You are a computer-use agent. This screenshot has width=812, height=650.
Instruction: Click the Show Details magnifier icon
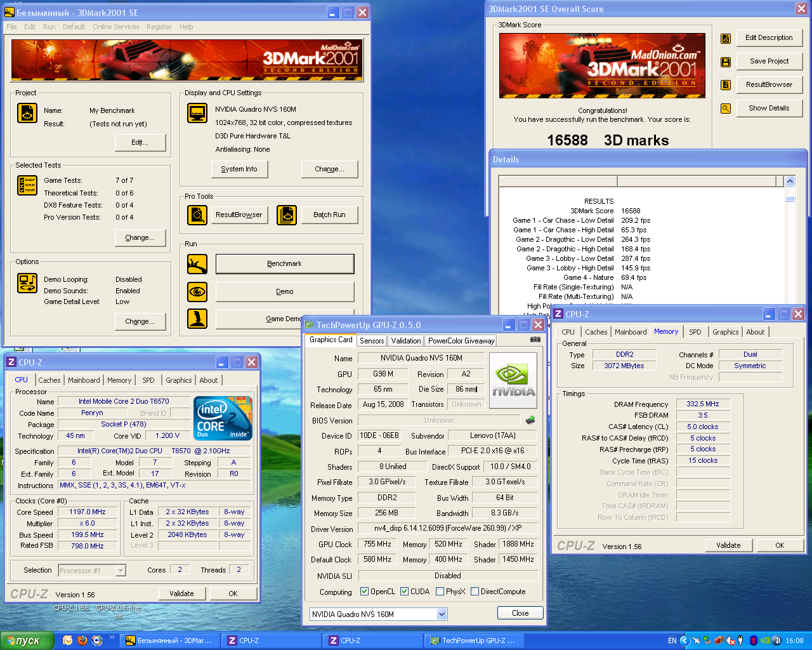[726, 109]
